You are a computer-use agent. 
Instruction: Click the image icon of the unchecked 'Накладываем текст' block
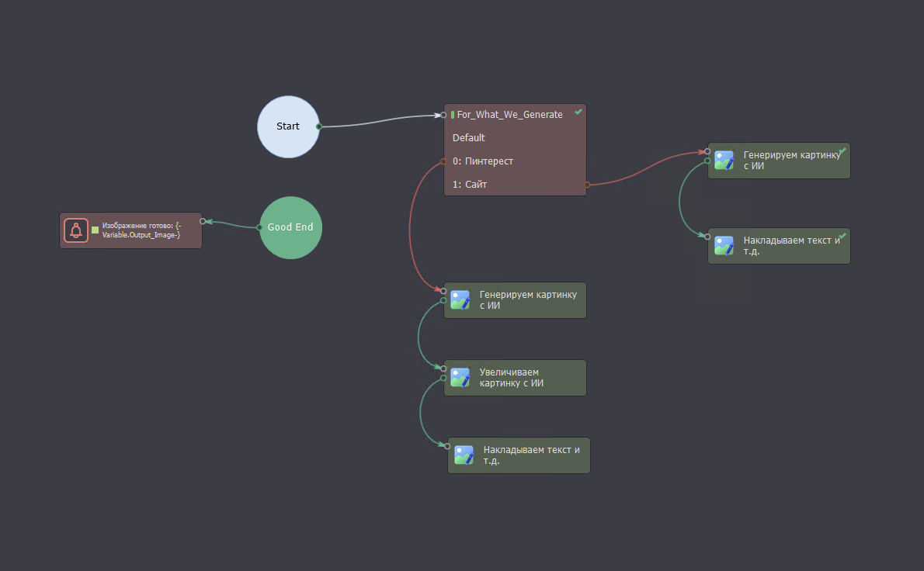(x=464, y=455)
